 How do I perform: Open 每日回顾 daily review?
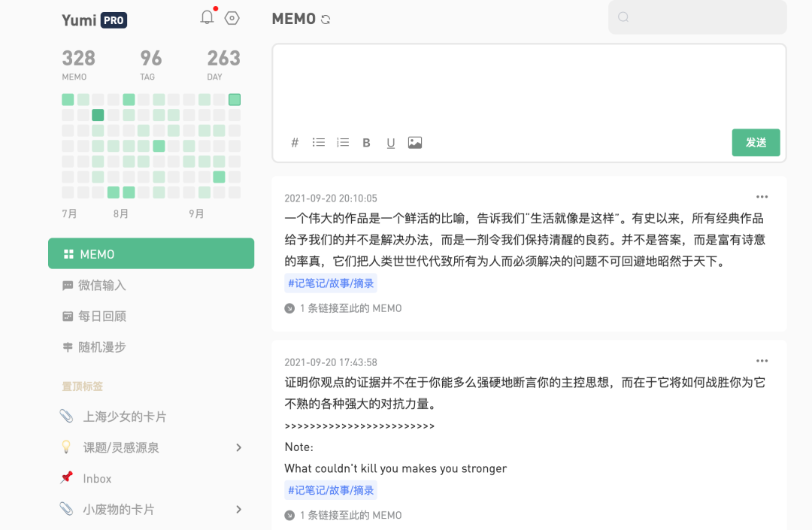click(94, 316)
